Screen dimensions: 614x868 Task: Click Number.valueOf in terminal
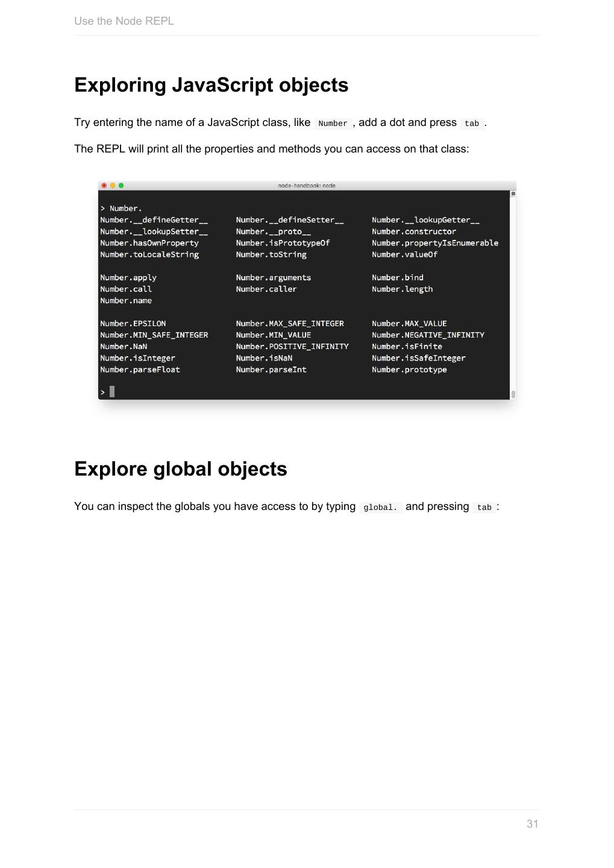pyautogui.click(x=405, y=254)
